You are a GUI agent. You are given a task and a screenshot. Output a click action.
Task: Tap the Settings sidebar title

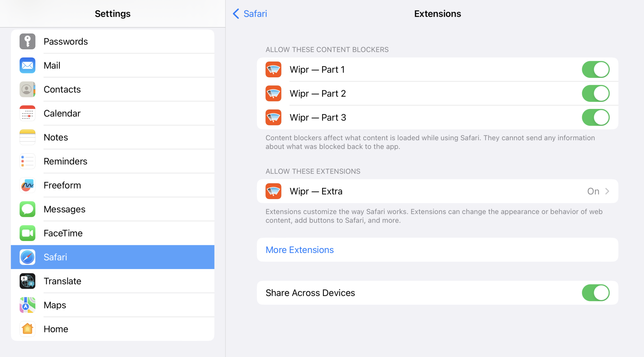pos(113,14)
